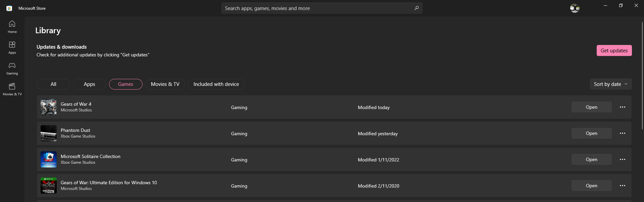Click Microsoft Studios under Gears of War 4

point(76,110)
